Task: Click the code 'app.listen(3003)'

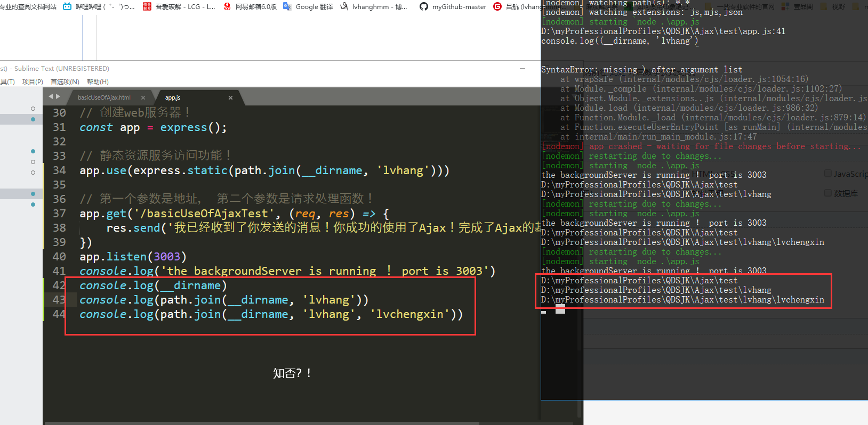Action: coord(133,257)
